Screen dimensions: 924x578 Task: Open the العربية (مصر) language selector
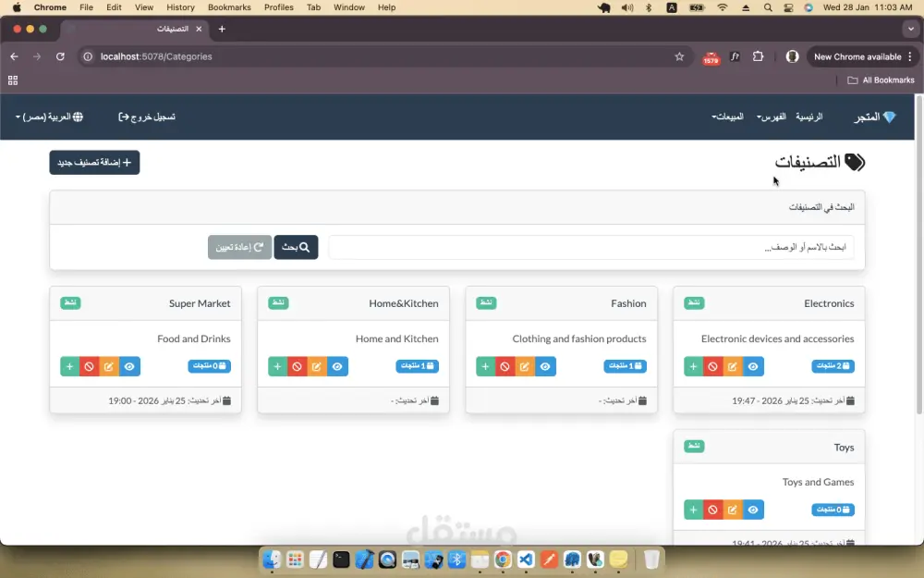point(47,117)
